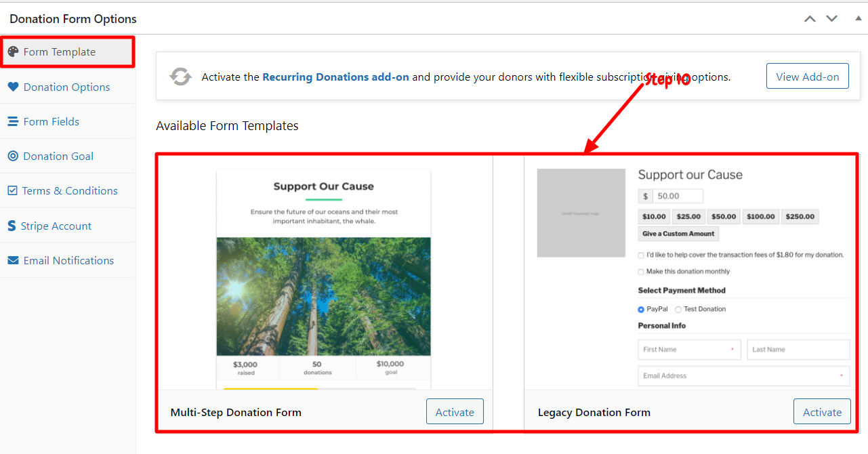Viewport: 868px width, 454px height.
Task: Click the target icon for Donation Goal
Action: pos(13,156)
